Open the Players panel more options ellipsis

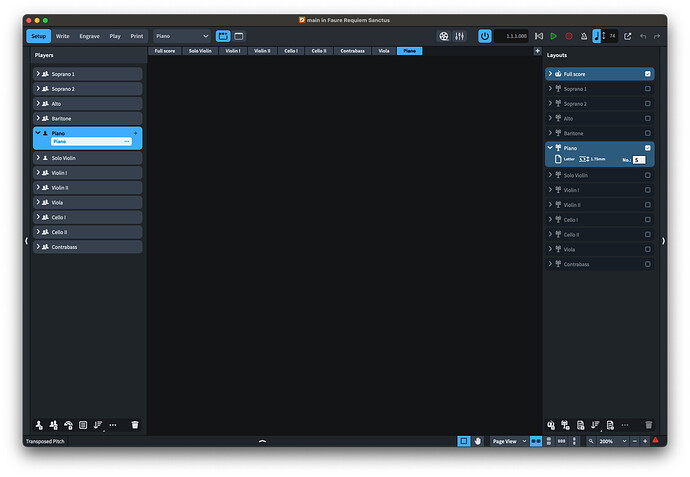(113, 425)
